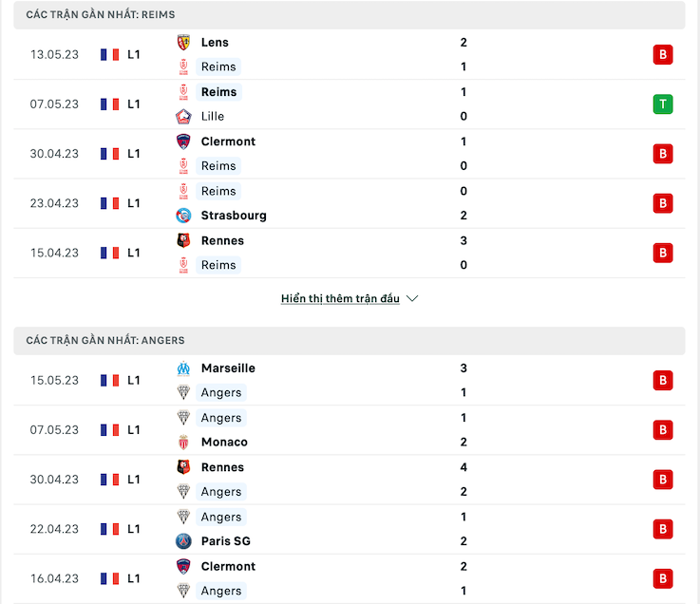This screenshot has height=604, width=700.
Task: Click the Paris SG club logo
Action: [183, 541]
